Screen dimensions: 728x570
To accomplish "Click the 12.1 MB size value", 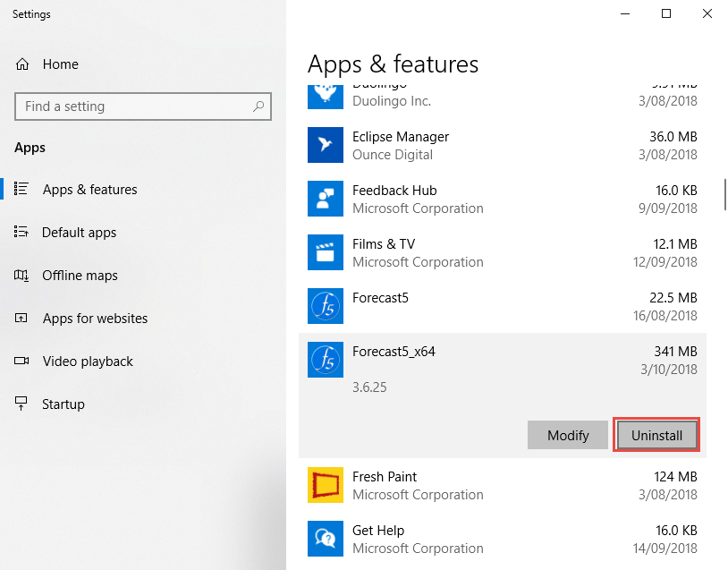I will [x=675, y=244].
